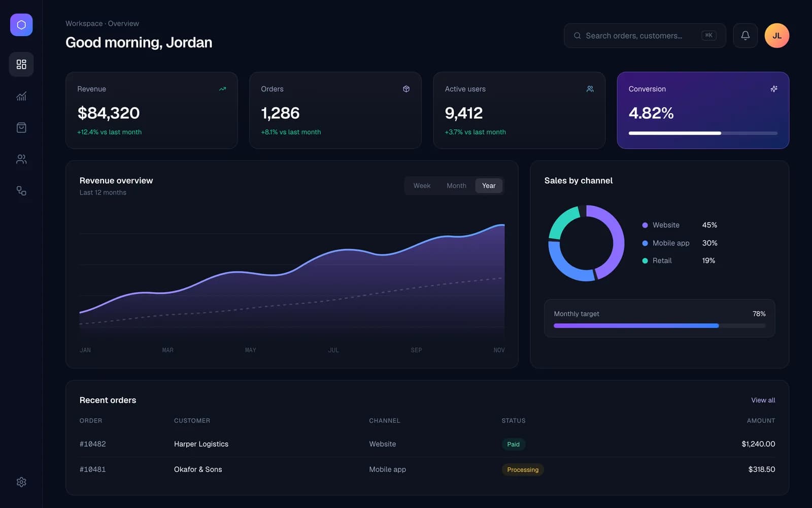
Task: Focus the Search orders, customers field
Action: [645, 36]
